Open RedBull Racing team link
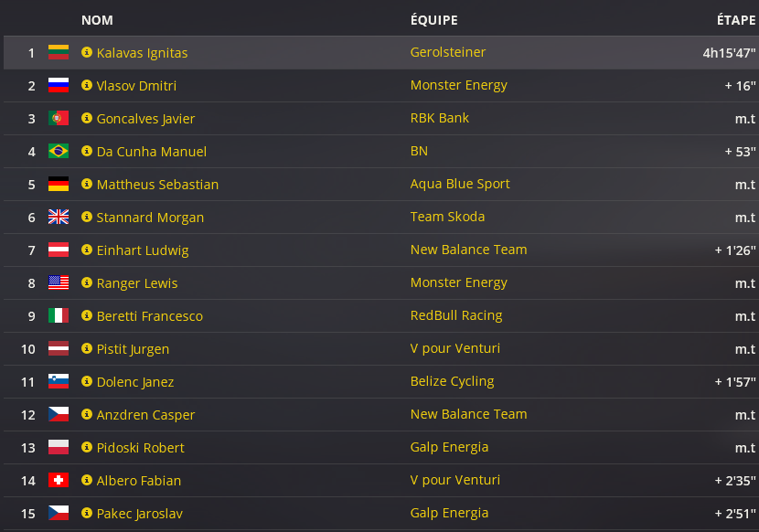 click(456, 315)
